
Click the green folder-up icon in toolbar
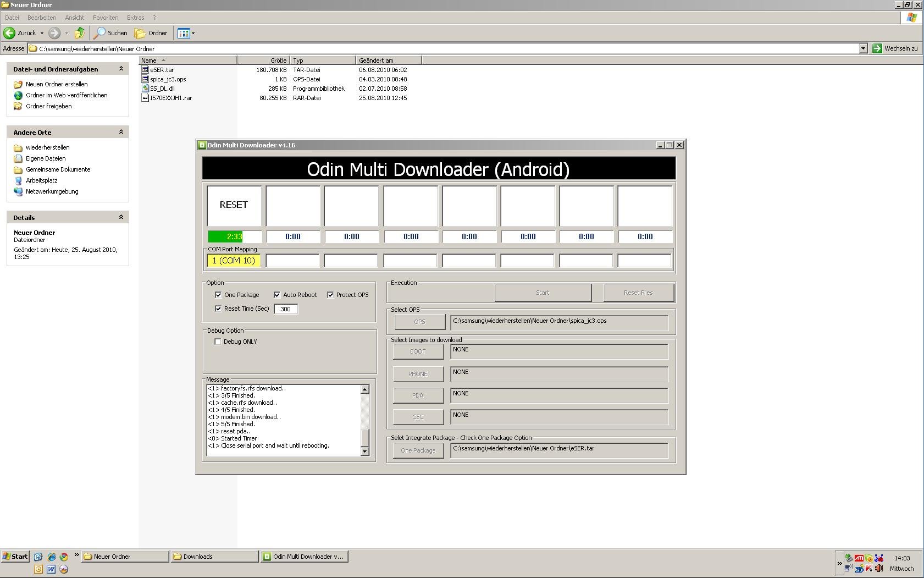pos(80,33)
